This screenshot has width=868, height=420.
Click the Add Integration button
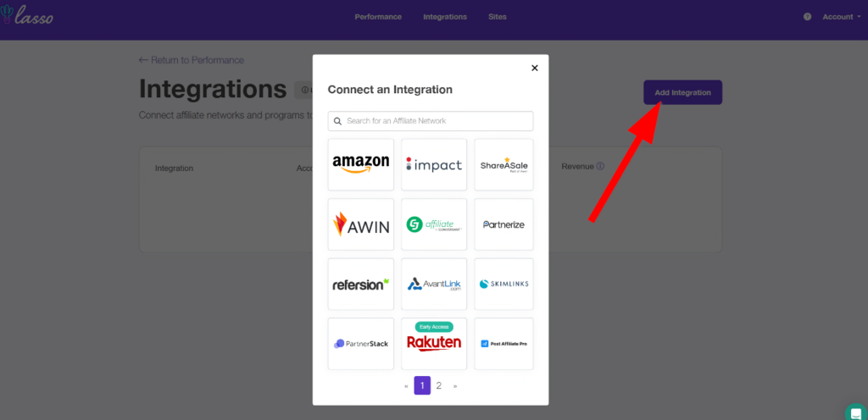point(682,92)
